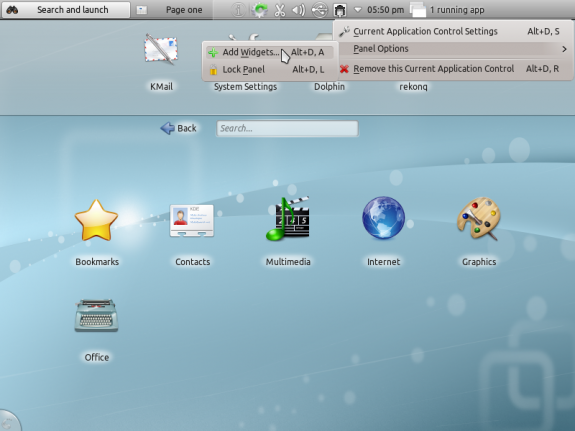Click the Bookmarks label
575x431 pixels.
(97, 262)
